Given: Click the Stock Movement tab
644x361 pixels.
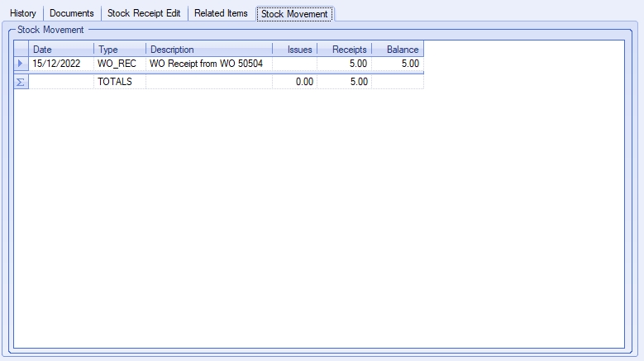Looking at the screenshot, I should 294,14.
